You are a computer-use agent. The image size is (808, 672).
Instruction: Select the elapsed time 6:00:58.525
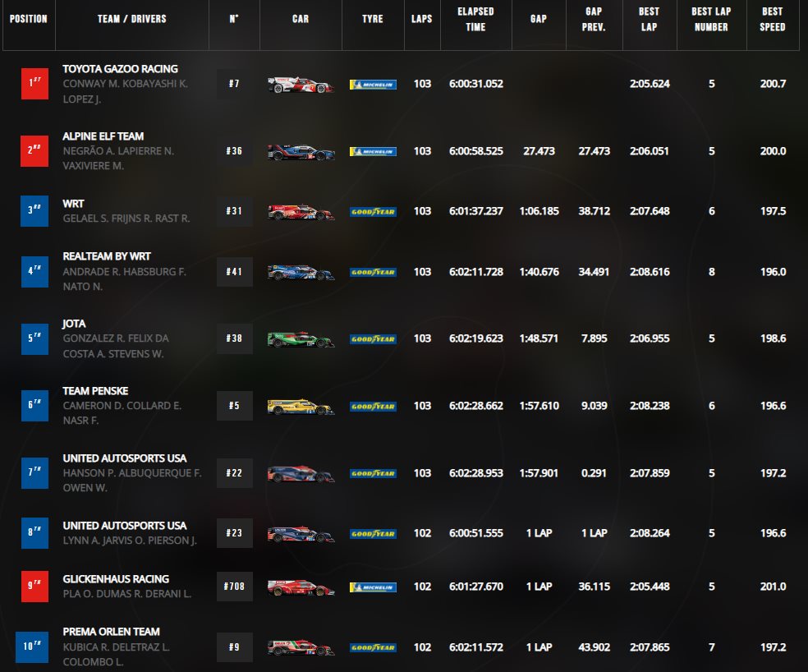[x=476, y=152]
